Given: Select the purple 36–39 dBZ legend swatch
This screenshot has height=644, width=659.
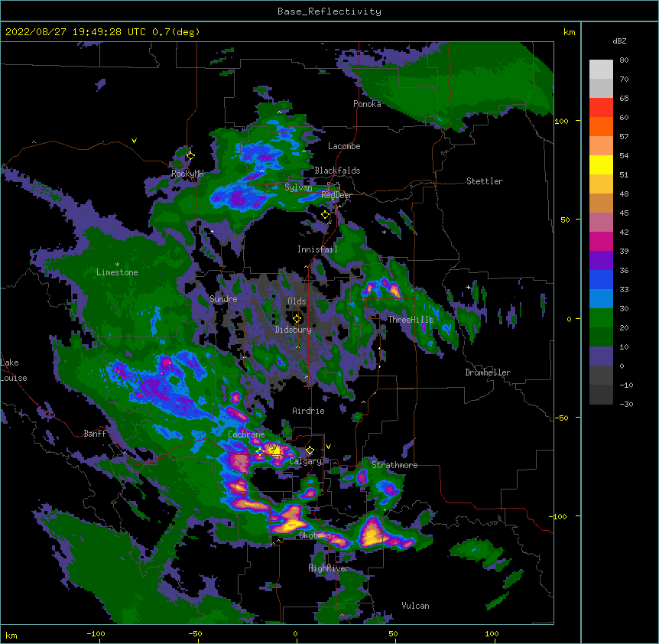Looking at the screenshot, I should pyautogui.click(x=601, y=261).
